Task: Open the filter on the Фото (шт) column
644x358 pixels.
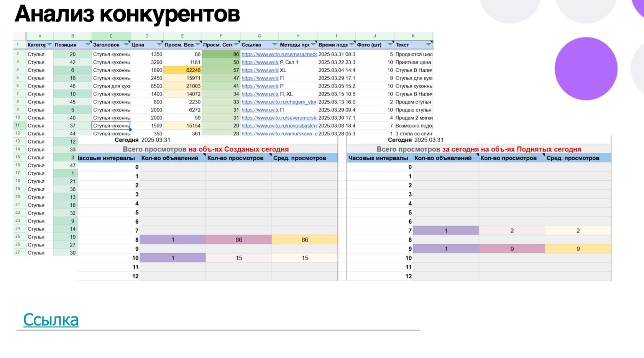Action: (x=390, y=45)
